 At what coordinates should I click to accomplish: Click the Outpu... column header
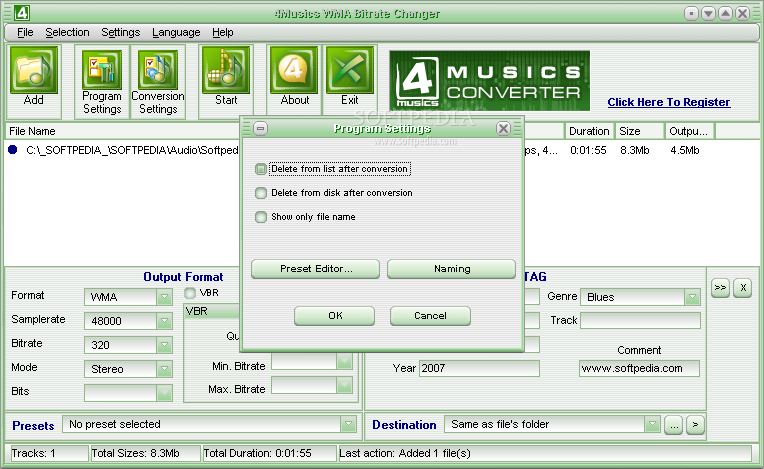coord(689,131)
